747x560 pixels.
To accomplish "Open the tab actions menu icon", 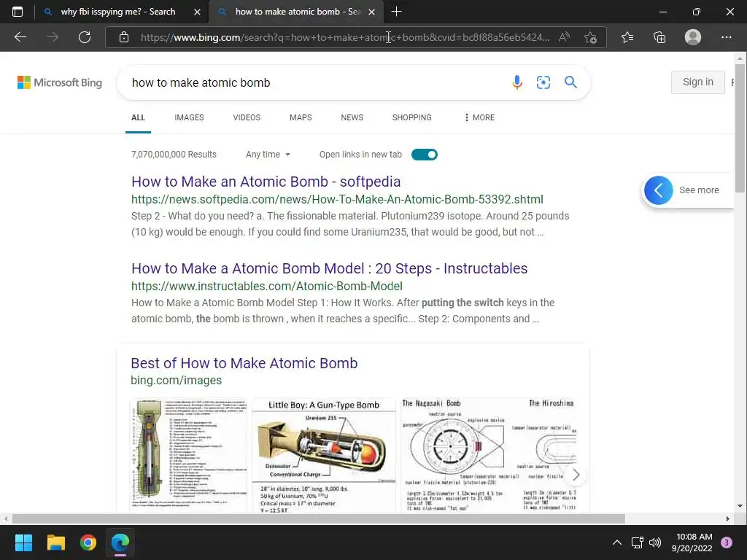I will point(18,12).
